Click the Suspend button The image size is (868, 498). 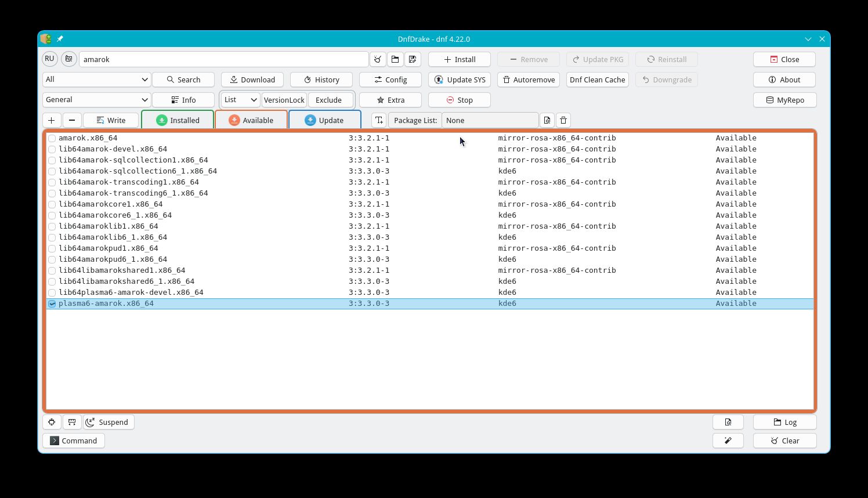pos(108,422)
